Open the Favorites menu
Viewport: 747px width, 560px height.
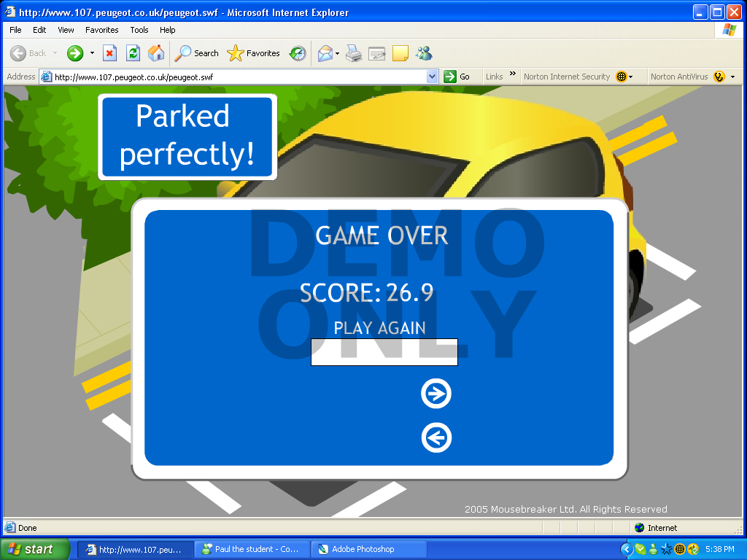pos(102,30)
